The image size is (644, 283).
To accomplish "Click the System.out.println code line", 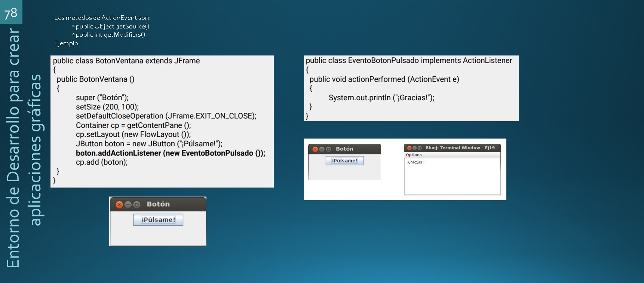I will pos(381,98).
